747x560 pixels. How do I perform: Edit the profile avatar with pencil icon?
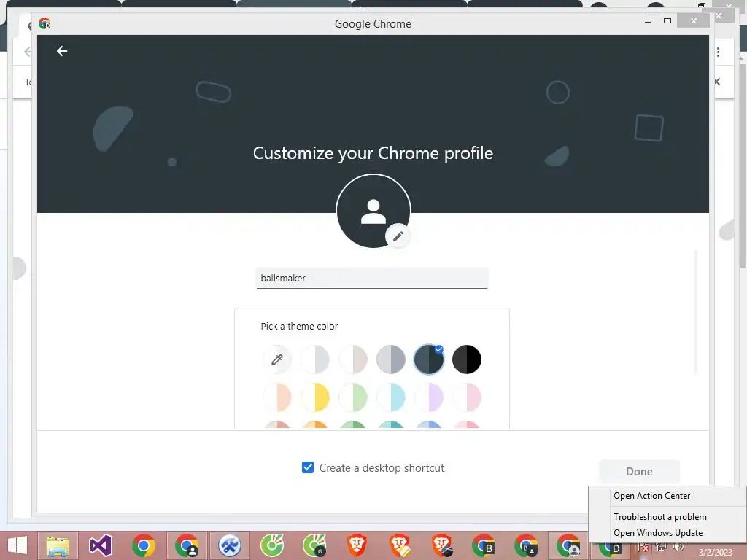coord(398,236)
